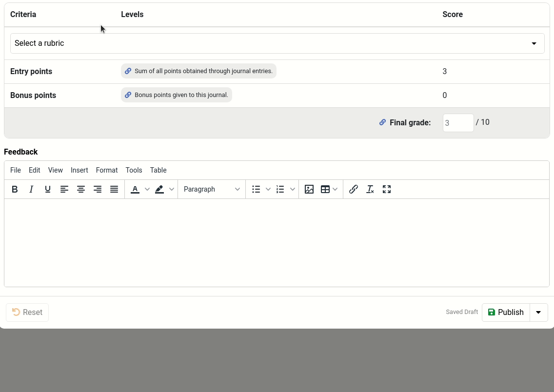Viewport: 554px width, 392px height.
Task: Publish the grade
Action: click(x=506, y=313)
